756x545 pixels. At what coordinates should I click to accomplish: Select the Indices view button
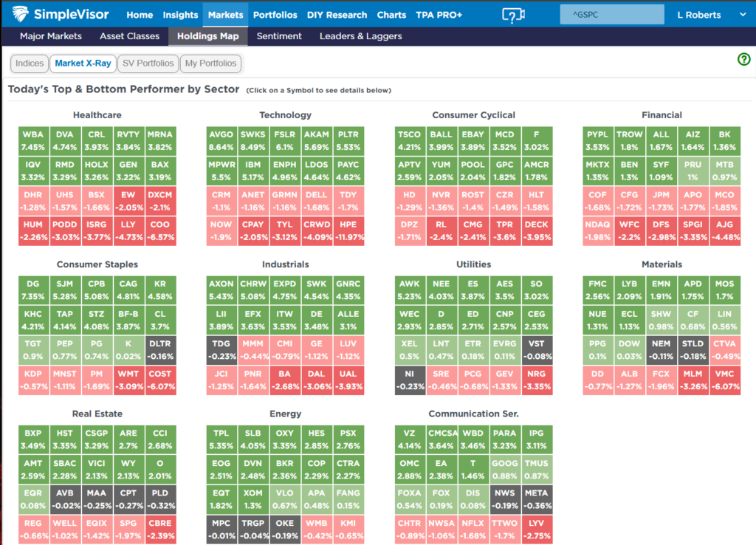click(30, 64)
